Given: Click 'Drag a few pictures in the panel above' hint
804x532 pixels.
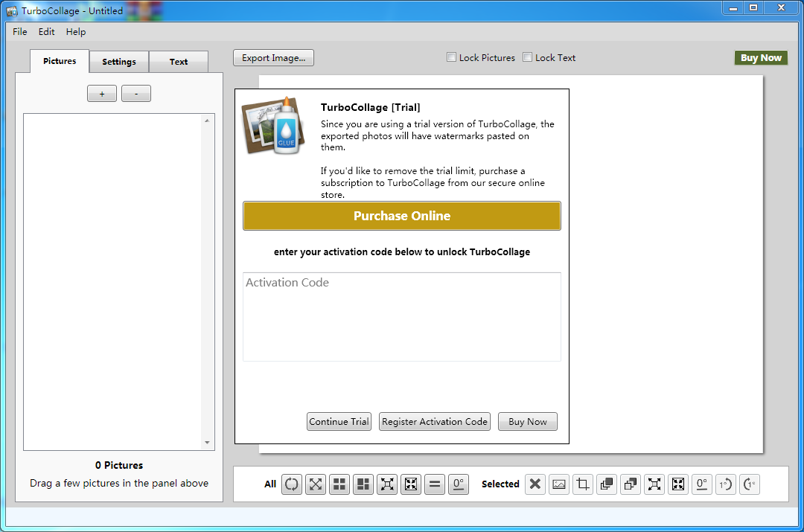Looking at the screenshot, I should [119, 483].
